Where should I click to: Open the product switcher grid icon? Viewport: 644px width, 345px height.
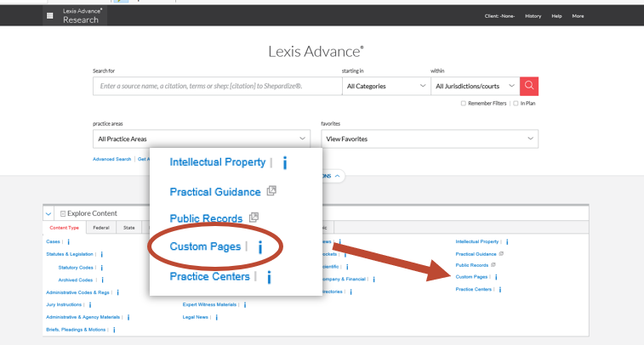pyautogui.click(x=49, y=15)
